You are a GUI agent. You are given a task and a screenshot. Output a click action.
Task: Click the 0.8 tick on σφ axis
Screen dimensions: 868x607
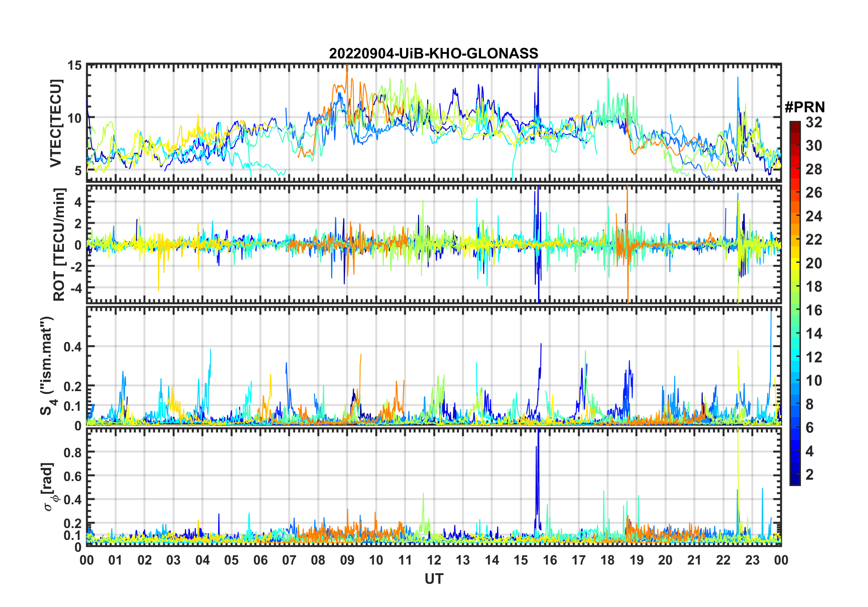coord(72,452)
